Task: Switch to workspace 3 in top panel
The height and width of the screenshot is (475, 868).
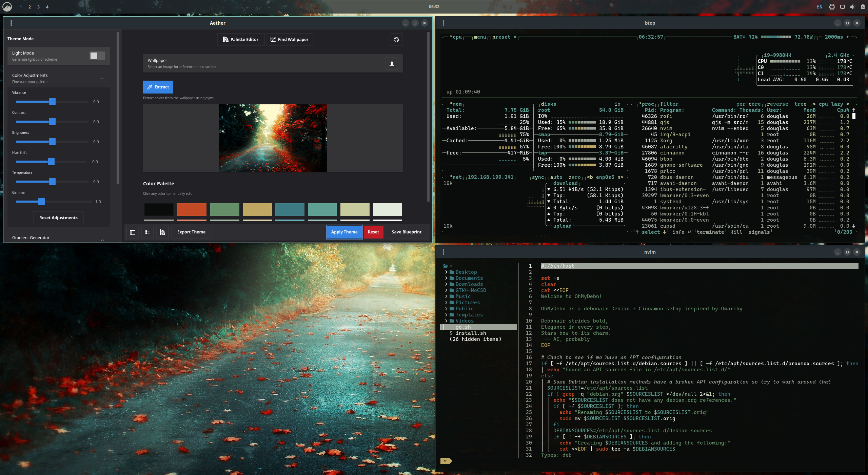Action: point(38,7)
